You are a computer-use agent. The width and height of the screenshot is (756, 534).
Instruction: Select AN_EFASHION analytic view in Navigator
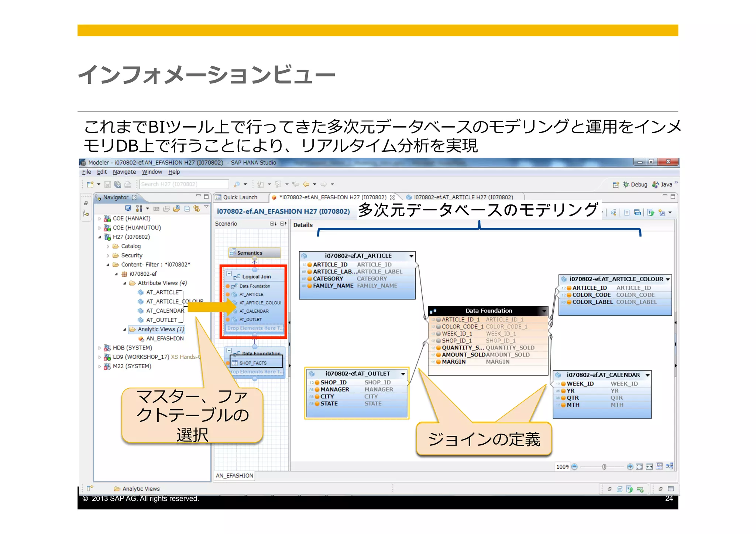(165, 338)
